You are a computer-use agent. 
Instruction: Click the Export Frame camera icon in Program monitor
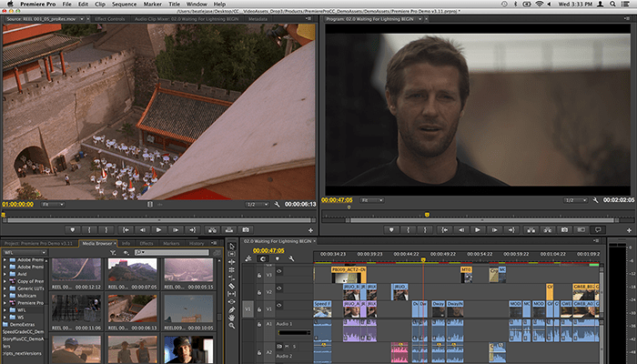coord(564,229)
